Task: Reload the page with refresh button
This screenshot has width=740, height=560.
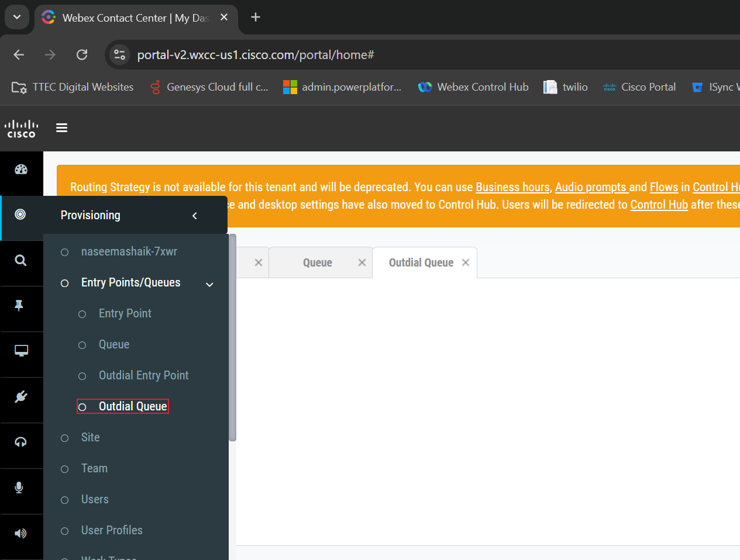Action: click(82, 54)
